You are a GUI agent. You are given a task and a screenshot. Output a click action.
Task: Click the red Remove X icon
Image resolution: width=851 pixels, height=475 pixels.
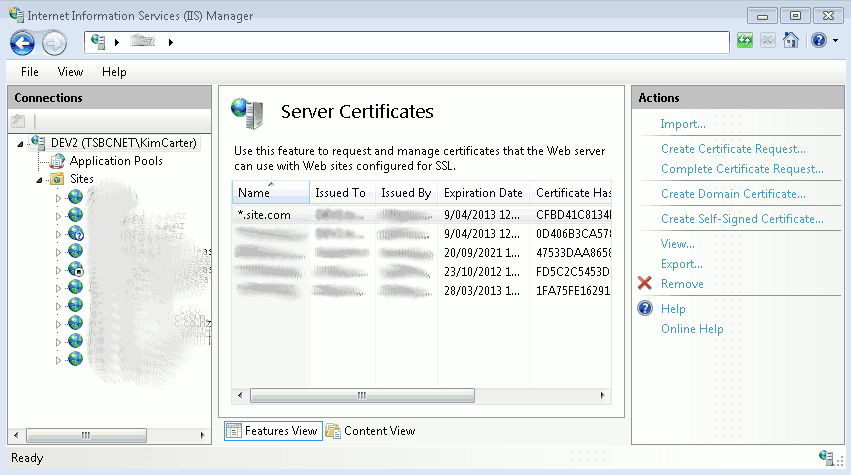tap(645, 284)
